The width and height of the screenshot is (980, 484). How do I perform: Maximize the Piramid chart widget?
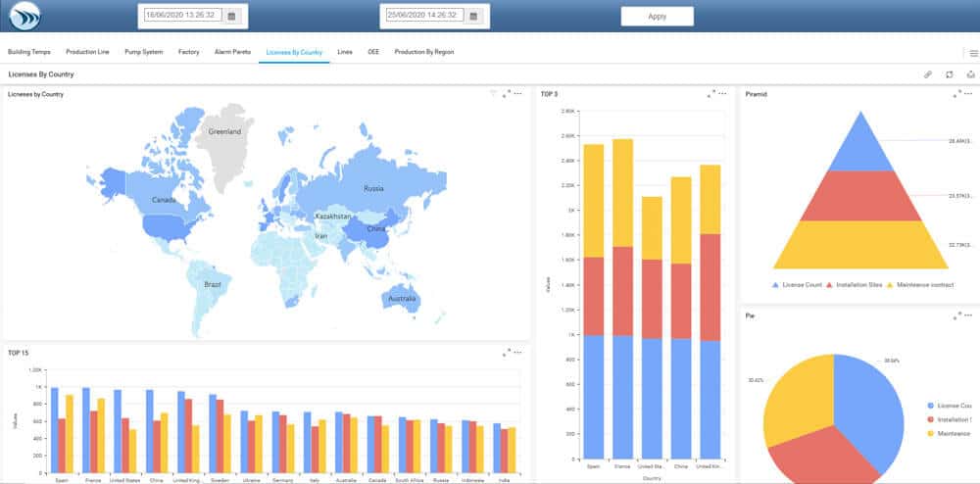coord(955,94)
